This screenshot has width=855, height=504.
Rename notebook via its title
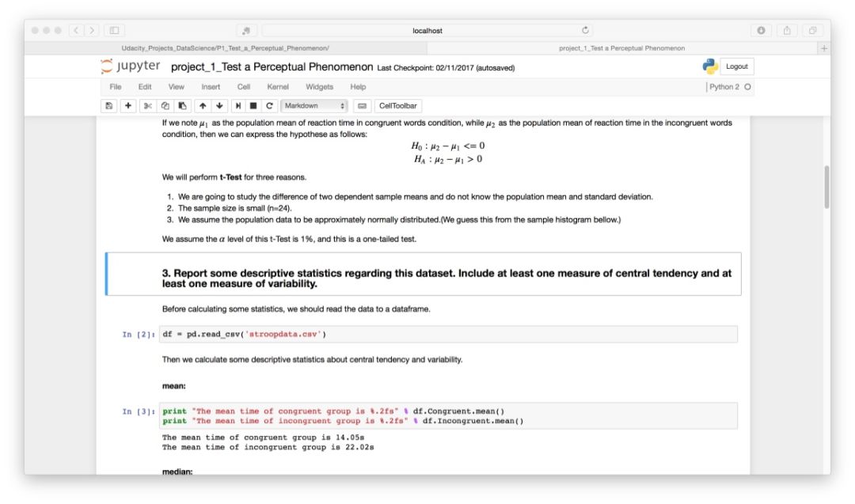click(272, 67)
